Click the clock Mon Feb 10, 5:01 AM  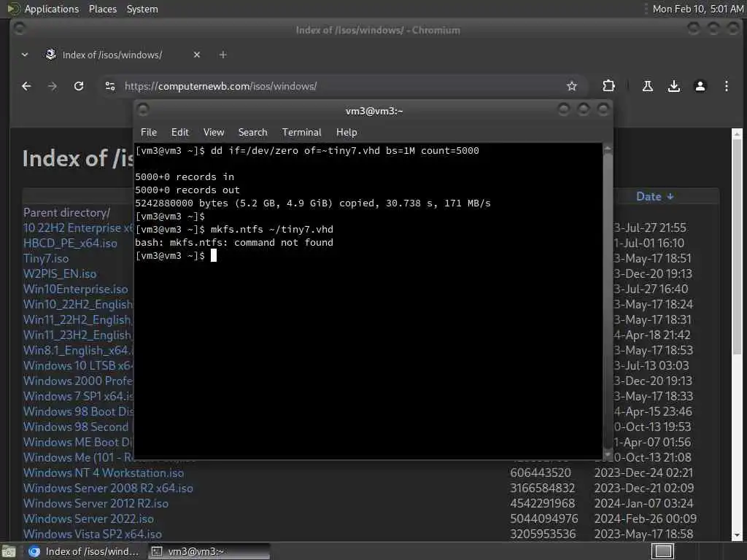coord(697,9)
